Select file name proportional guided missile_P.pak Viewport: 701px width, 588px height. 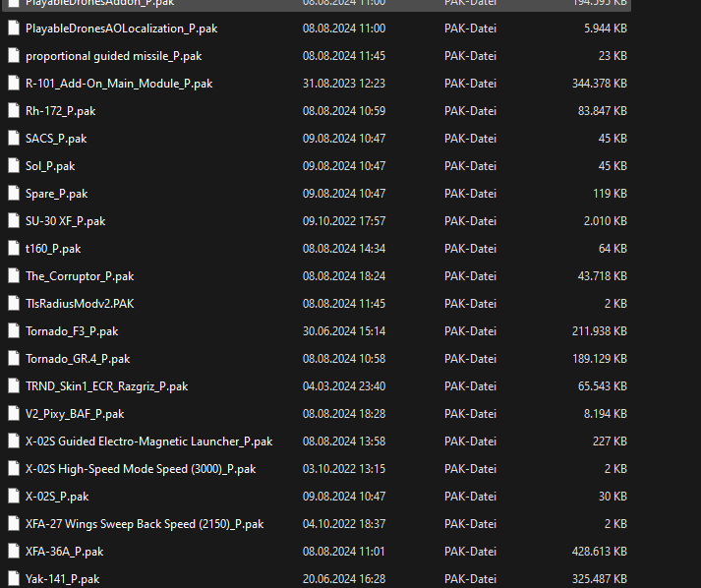pos(113,56)
